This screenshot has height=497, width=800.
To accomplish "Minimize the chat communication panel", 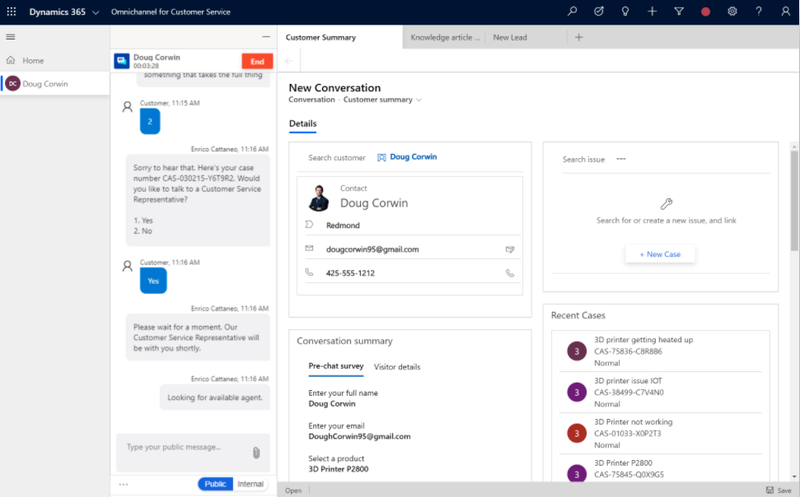I will (266, 37).
